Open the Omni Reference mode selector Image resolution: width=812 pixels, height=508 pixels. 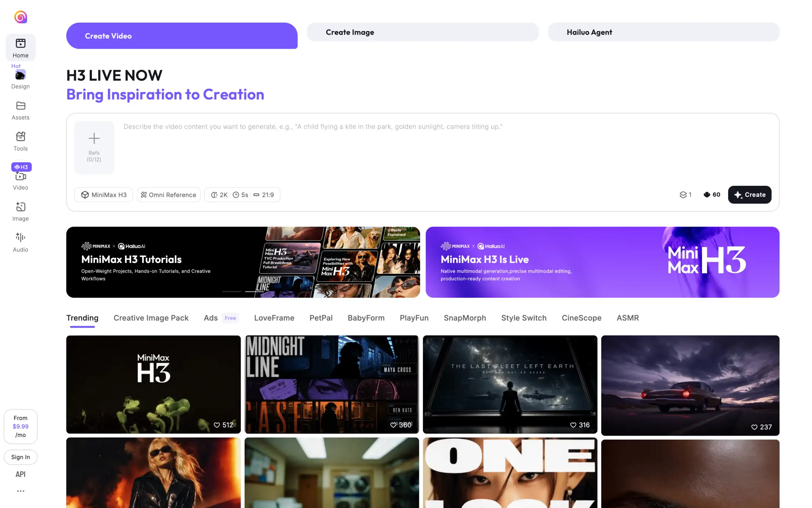point(169,195)
